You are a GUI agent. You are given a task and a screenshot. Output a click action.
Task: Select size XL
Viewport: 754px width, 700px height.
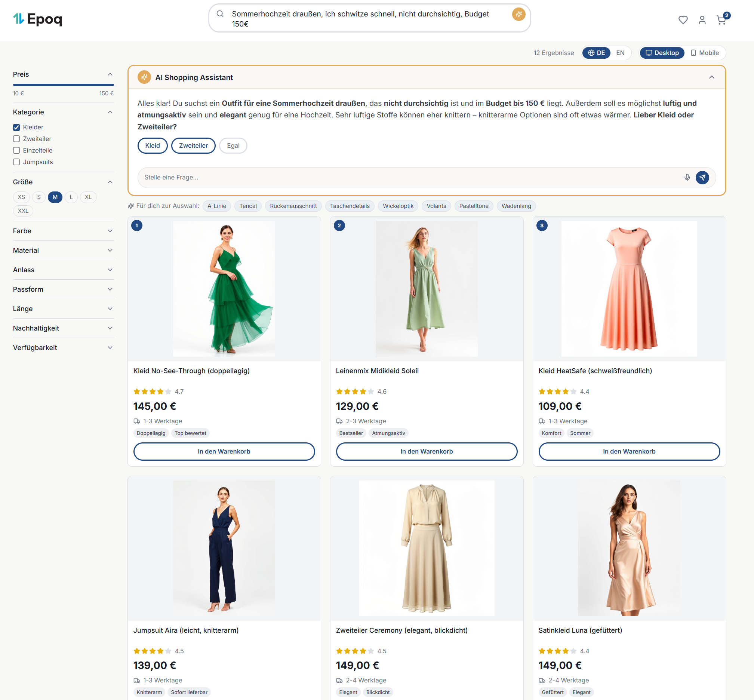88,197
